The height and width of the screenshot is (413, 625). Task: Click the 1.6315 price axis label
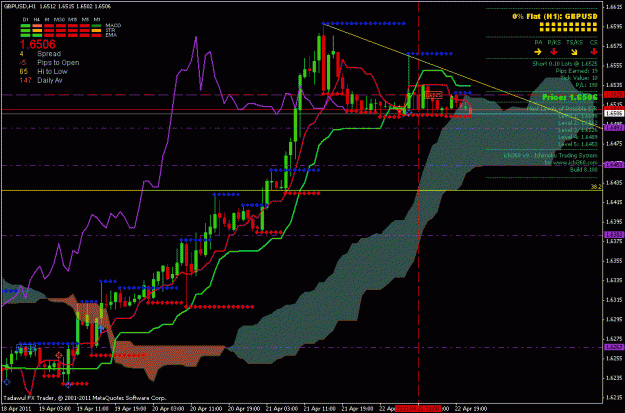pyautogui.click(x=612, y=300)
